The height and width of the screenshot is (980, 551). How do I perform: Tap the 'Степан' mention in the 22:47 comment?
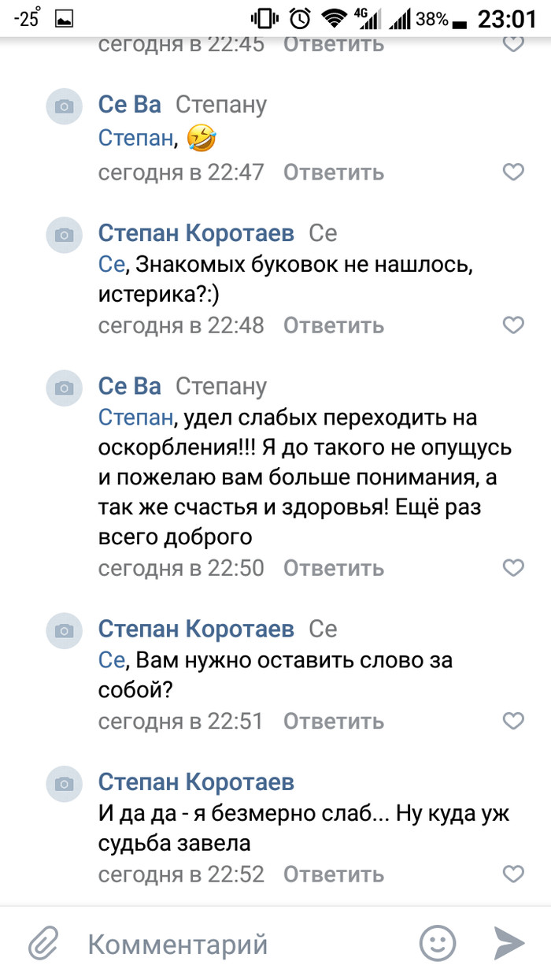click(x=135, y=139)
